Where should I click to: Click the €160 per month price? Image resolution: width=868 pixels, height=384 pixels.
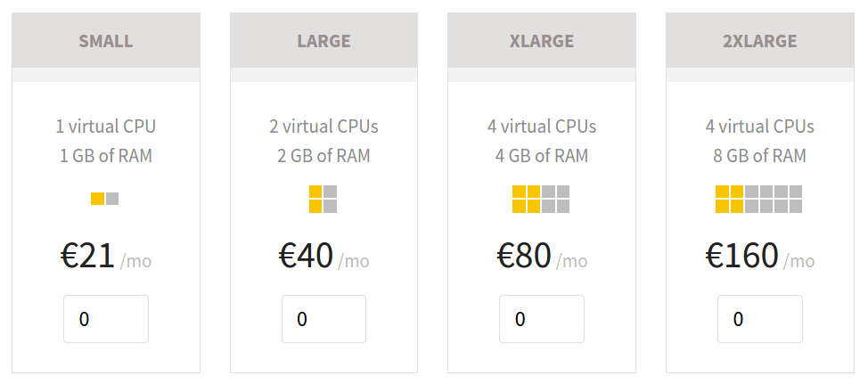point(759,257)
